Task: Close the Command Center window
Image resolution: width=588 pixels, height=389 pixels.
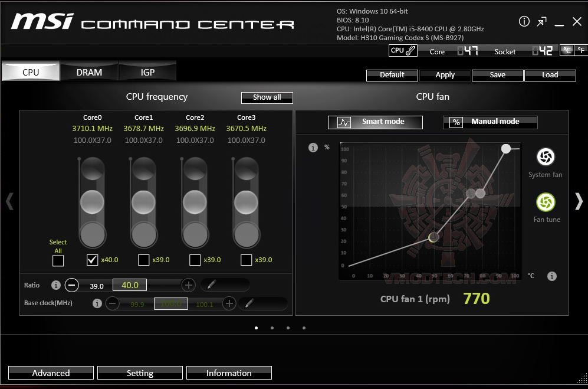Action: click(x=577, y=22)
